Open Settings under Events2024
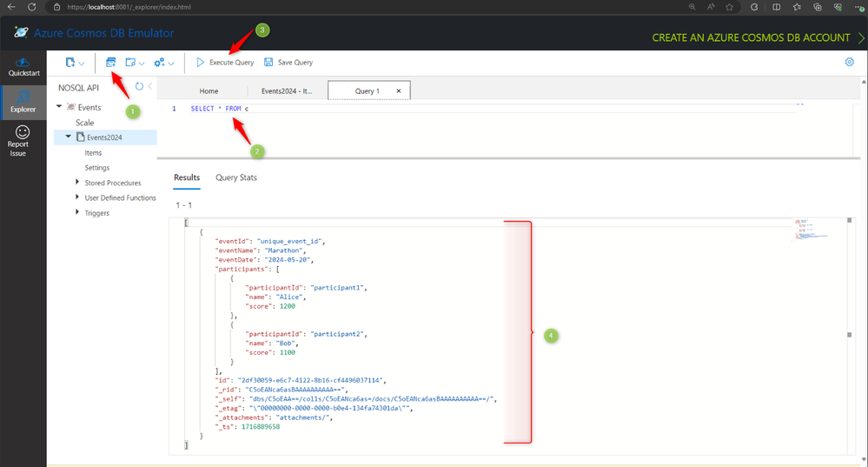The image size is (868, 467). click(x=96, y=168)
